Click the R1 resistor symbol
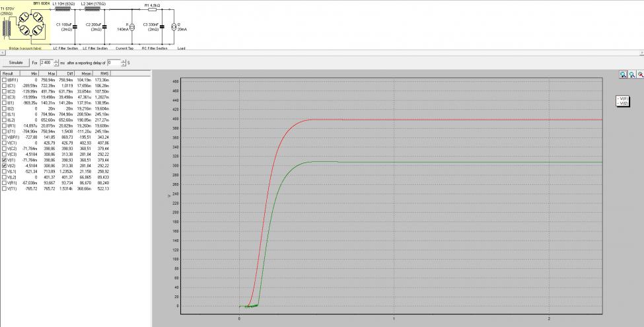The width and height of the screenshot is (644, 327). [x=152, y=9]
